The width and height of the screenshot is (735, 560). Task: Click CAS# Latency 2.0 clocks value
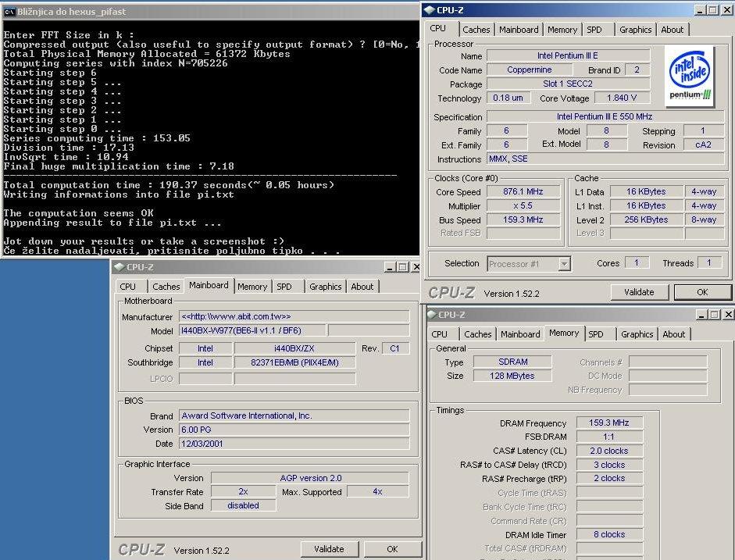[x=609, y=451]
